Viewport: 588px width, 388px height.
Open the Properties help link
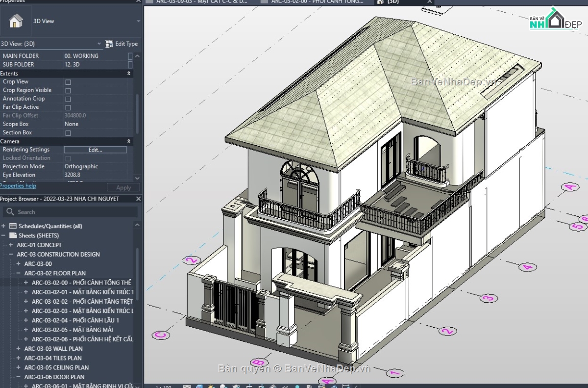(18, 186)
